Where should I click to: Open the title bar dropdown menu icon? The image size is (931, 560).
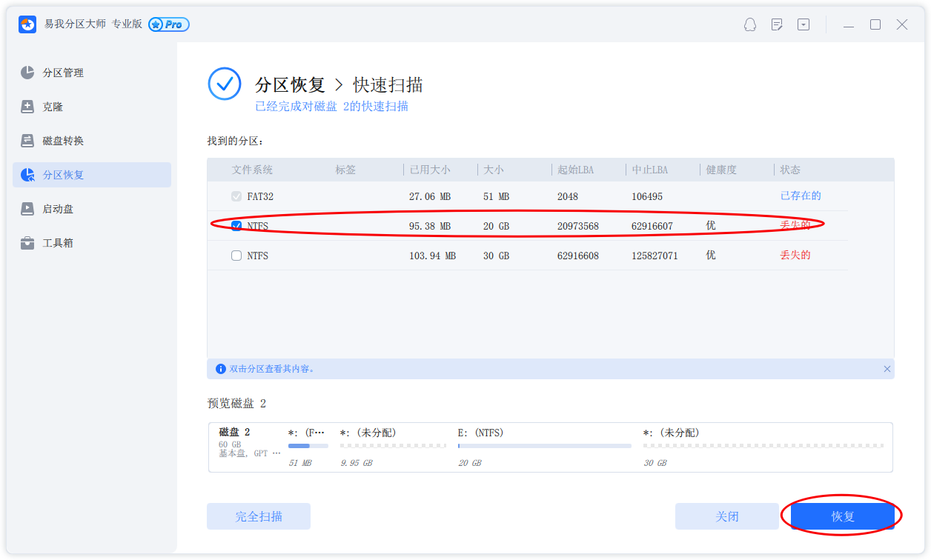click(x=804, y=24)
